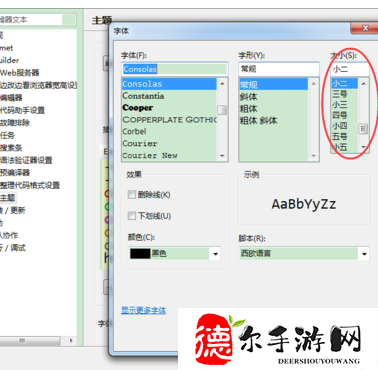The height and width of the screenshot is (370, 378).
Task: Enable the 下划线 underline checkbox
Action: pos(132,216)
